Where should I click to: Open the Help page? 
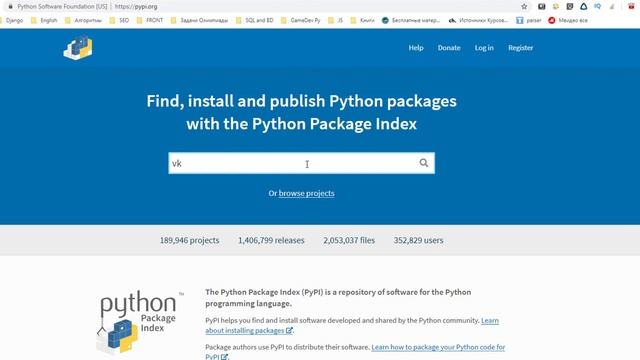[416, 48]
